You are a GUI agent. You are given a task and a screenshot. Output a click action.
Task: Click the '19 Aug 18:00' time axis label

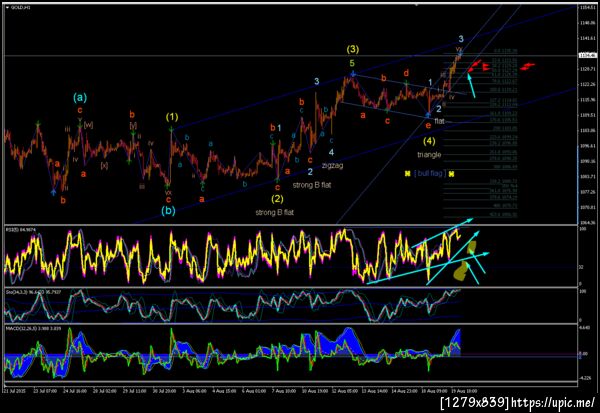[465, 391]
